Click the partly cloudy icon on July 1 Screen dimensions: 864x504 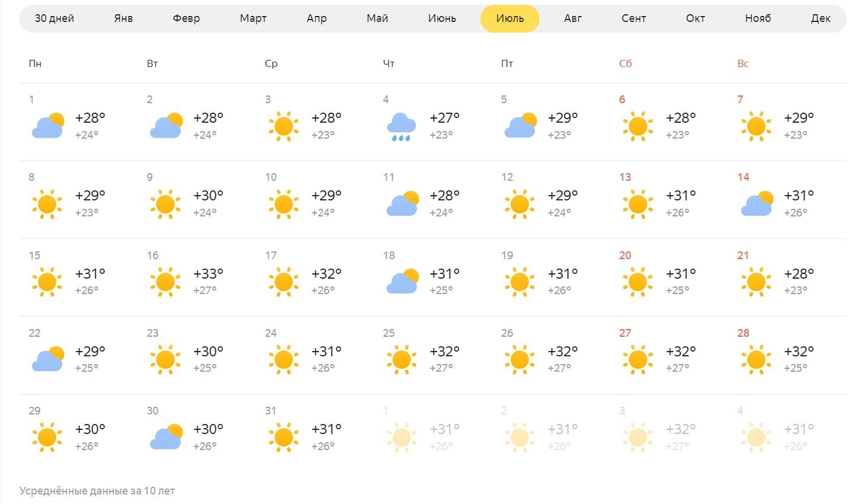47,126
